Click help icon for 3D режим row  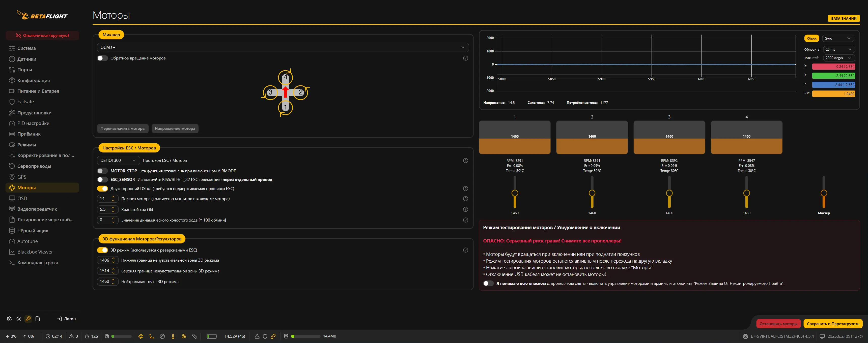(465, 250)
